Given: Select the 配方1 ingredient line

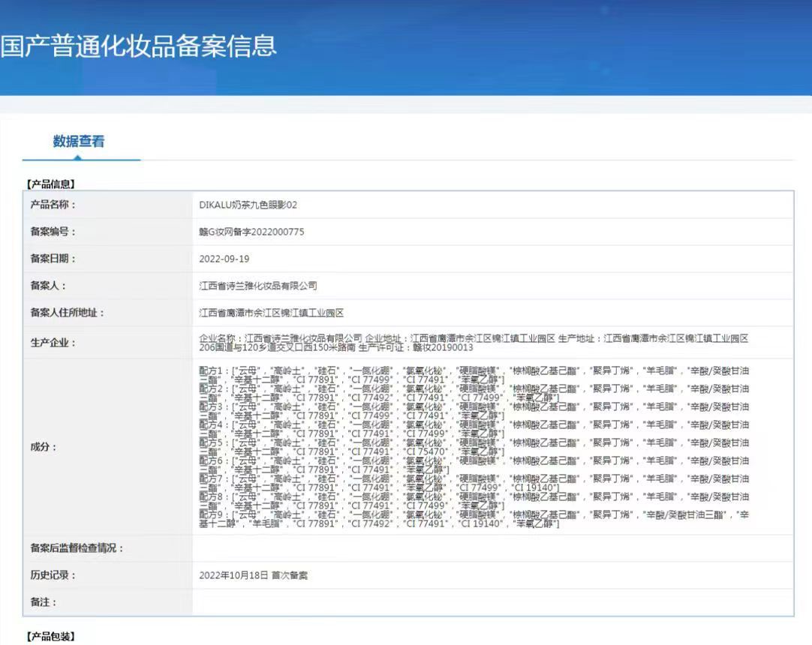Looking at the screenshot, I should tap(474, 375).
